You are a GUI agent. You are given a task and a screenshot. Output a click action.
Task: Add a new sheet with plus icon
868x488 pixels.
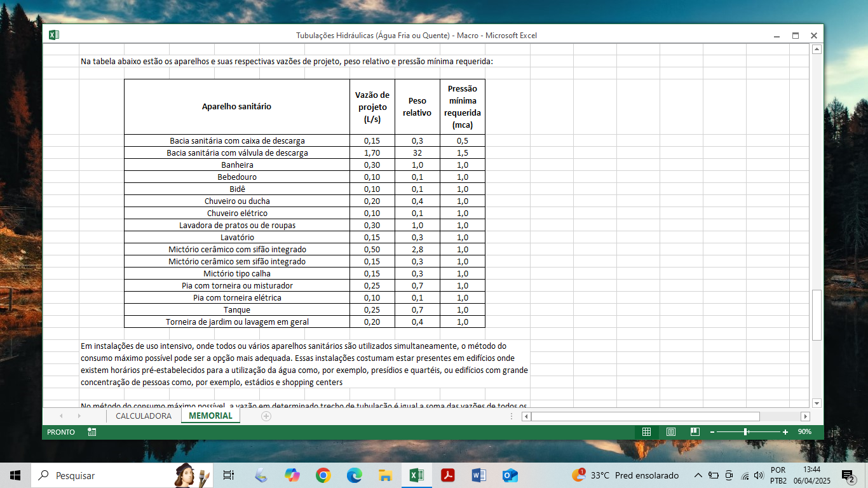(x=266, y=416)
